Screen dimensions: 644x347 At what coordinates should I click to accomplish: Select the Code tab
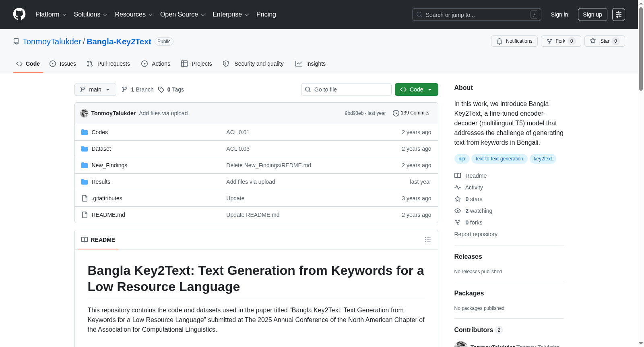(x=28, y=64)
